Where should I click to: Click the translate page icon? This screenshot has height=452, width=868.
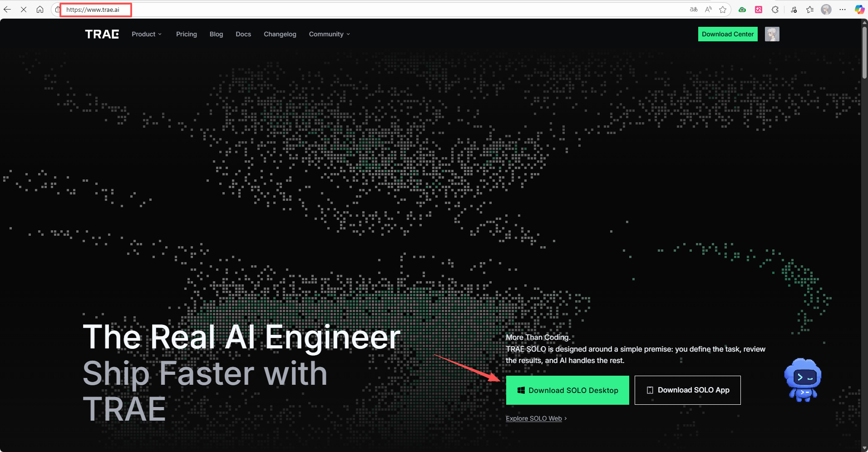point(694,10)
